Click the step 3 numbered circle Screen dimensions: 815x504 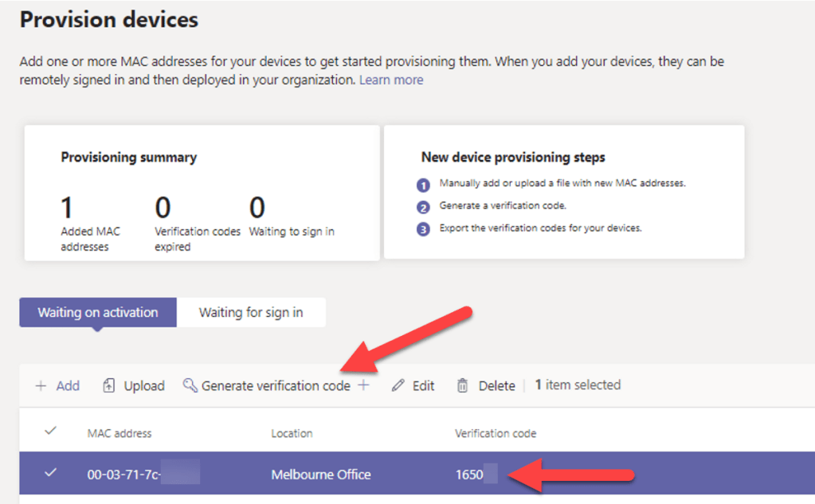[423, 229]
